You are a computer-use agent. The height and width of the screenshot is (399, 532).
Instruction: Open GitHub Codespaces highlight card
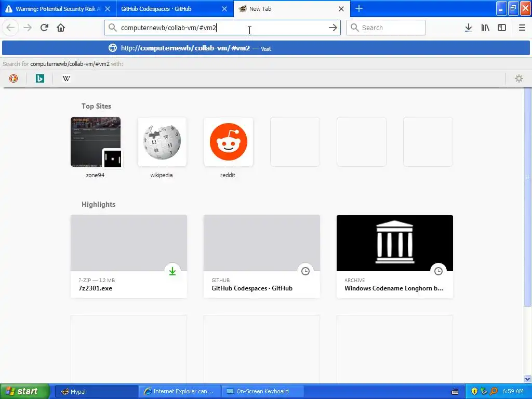(x=262, y=257)
